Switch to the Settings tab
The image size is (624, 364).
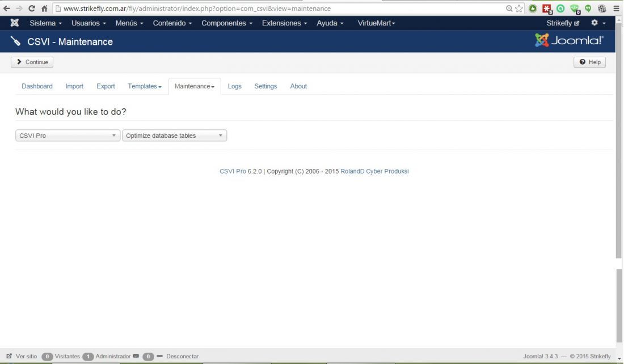pos(265,86)
